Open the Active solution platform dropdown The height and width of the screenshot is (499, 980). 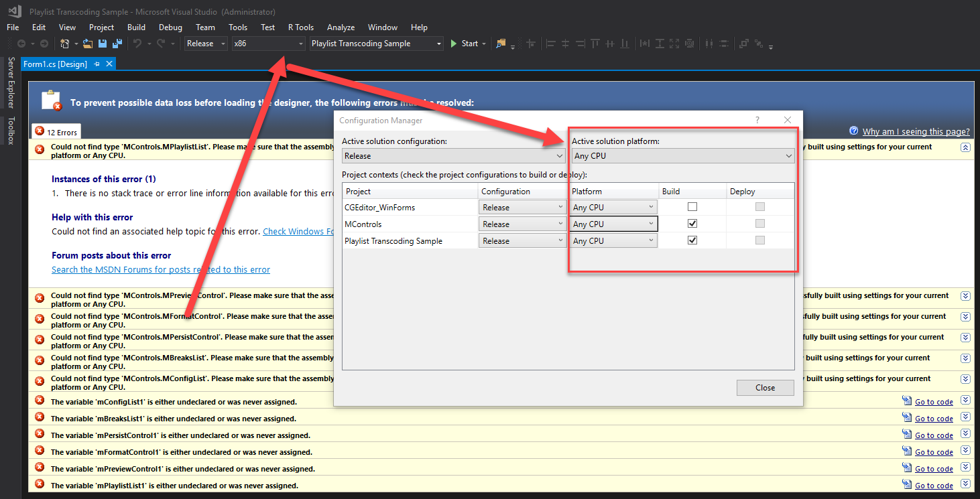pos(683,155)
